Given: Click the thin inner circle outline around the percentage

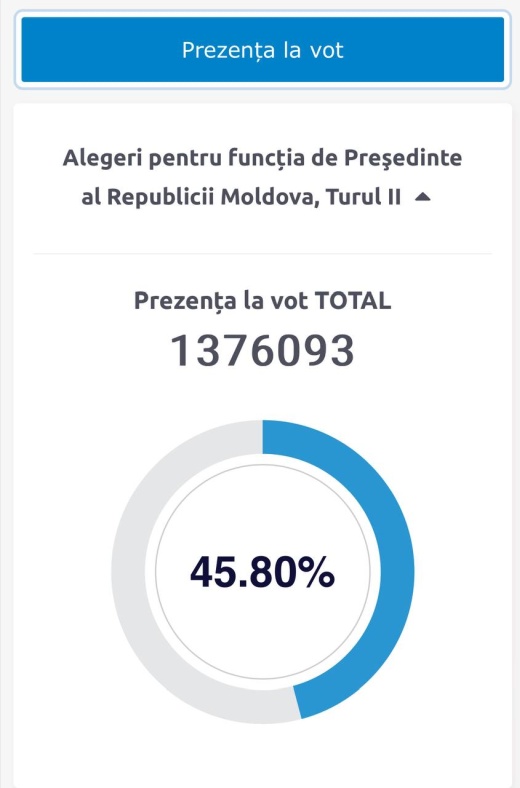Looking at the screenshot, I should (155, 572).
